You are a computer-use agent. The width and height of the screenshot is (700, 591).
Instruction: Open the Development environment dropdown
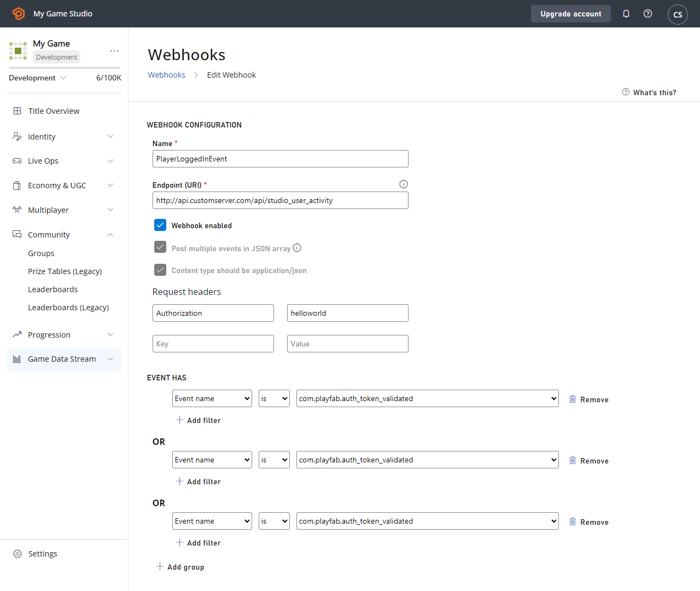click(38, 78)
